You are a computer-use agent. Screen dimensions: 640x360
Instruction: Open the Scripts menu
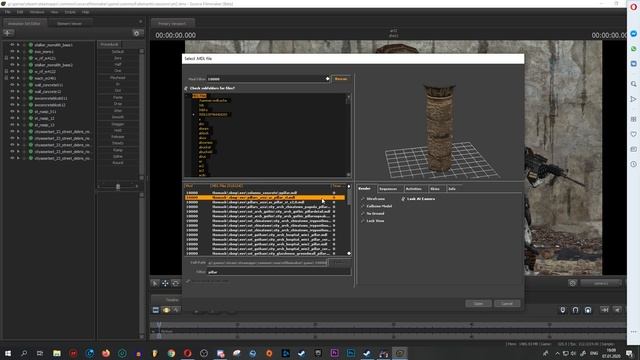click(x=70, y=12)
